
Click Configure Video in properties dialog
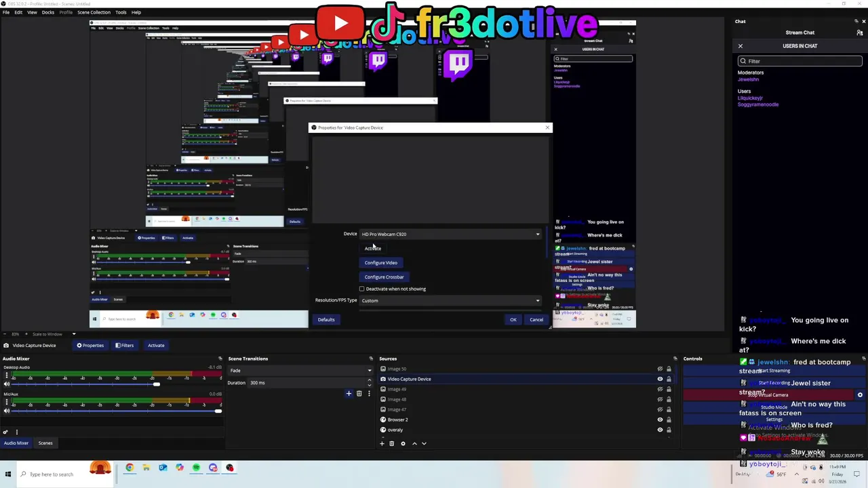(381, 263)
